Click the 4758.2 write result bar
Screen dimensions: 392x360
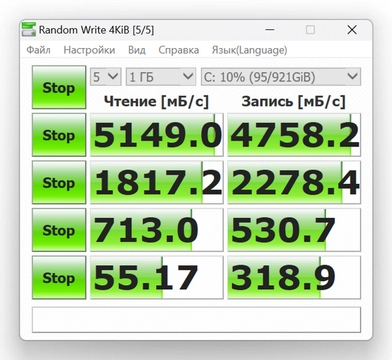tap(294, 135)
